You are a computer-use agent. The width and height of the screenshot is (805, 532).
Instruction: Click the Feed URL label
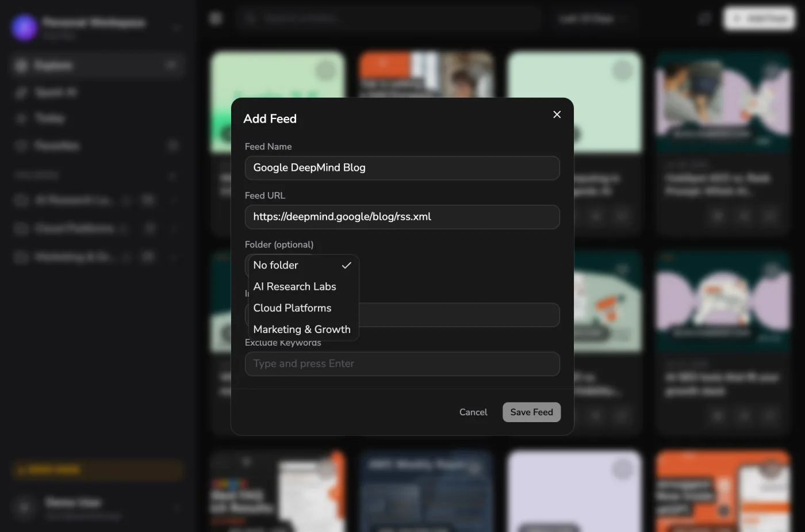265,196
